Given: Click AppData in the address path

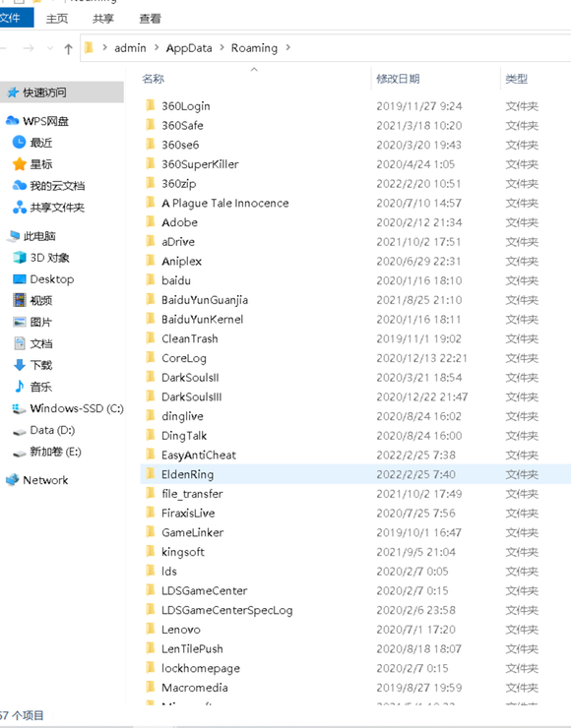Looking at the screenshot, I should click(x=189, y=48).
